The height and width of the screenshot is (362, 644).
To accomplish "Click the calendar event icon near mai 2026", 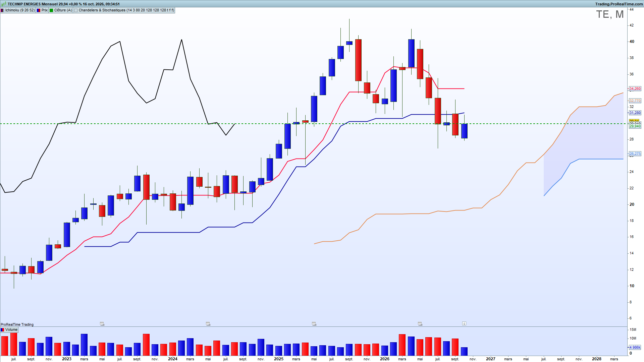I will point(420,324).
